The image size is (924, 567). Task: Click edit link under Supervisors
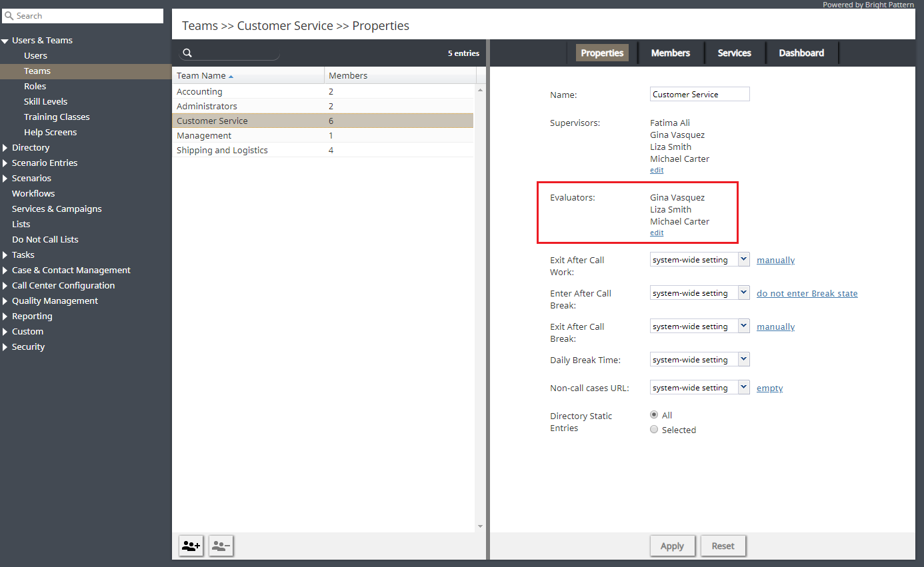point(657,171)
